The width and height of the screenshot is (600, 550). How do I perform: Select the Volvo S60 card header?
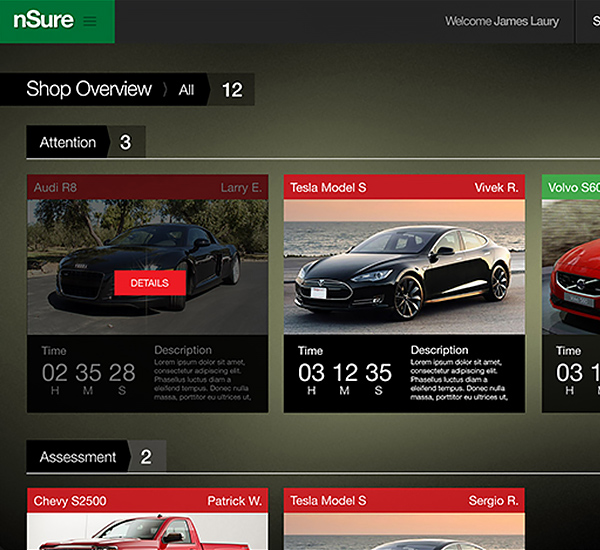[571, 187]
